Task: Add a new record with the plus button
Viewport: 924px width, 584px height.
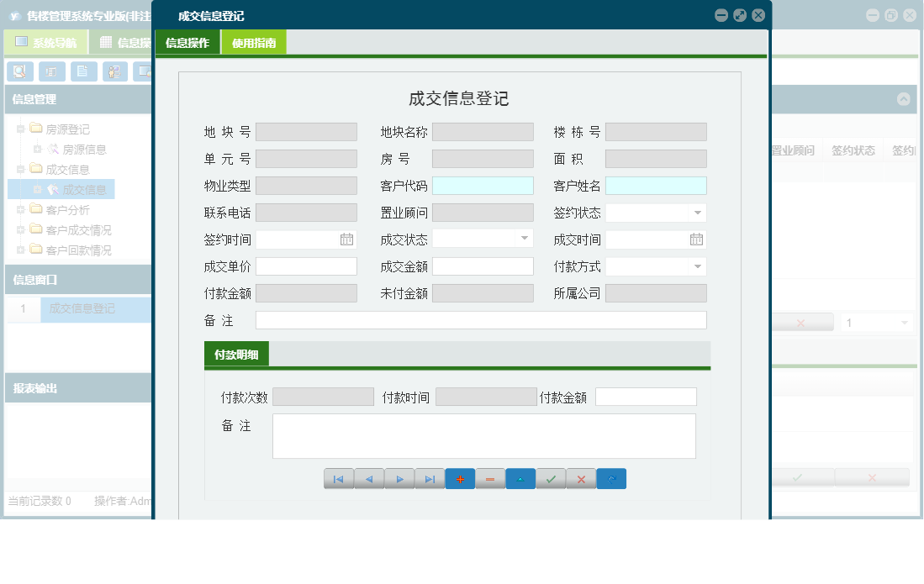Action: click(459, 478)
